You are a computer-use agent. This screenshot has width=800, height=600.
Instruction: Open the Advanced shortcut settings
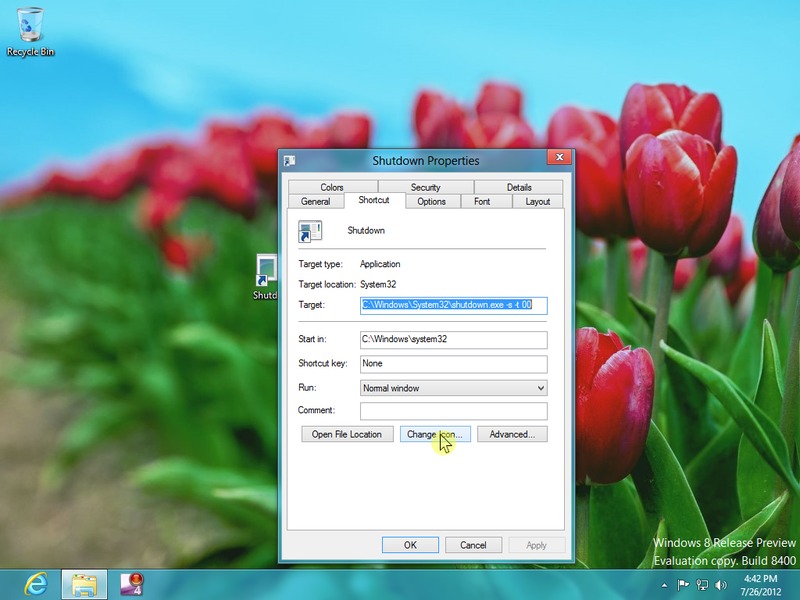click(512, 434)
